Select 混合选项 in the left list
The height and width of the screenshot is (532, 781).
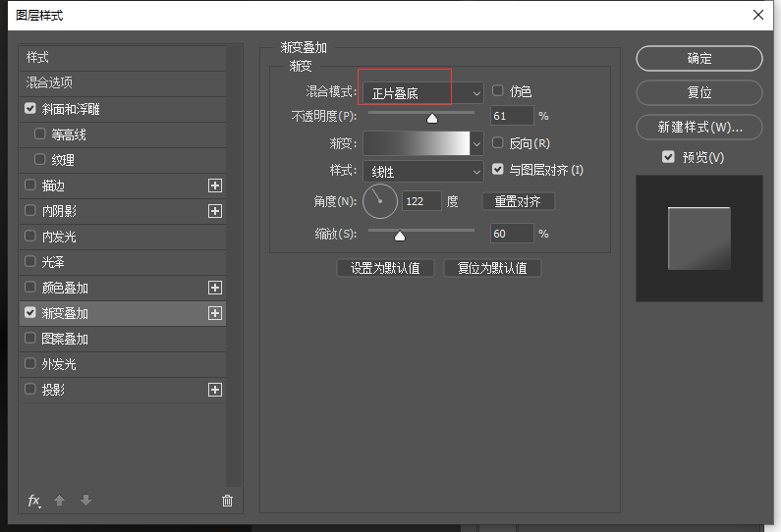(x=123, y=82)
